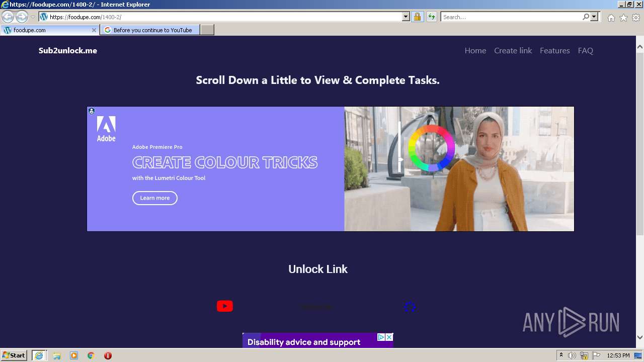This screenshot has width=644, height=362.
Task: Open the FAQ nav link
Action: click(586, 51)
